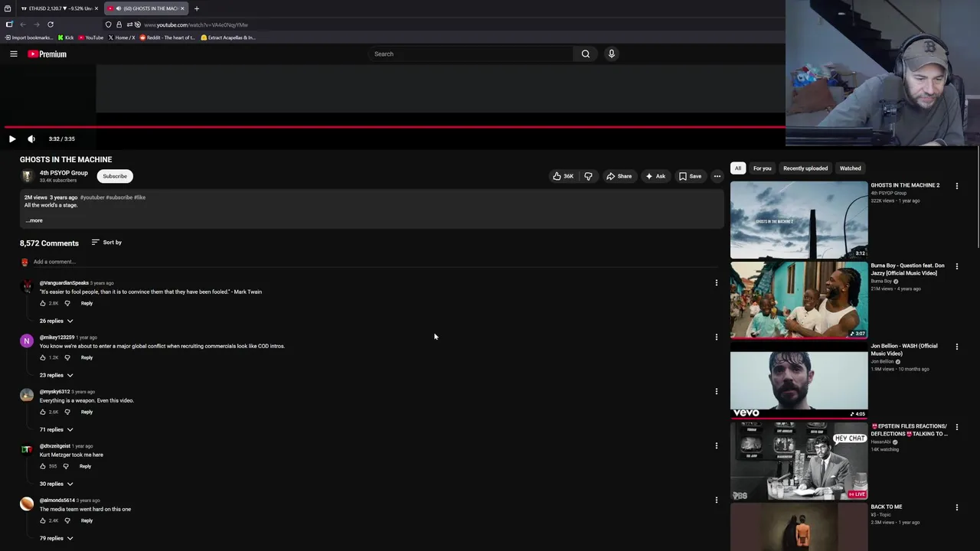Reply to the mikey123259 comment
This screenshot has height=551, width=980.
[87, 357]
